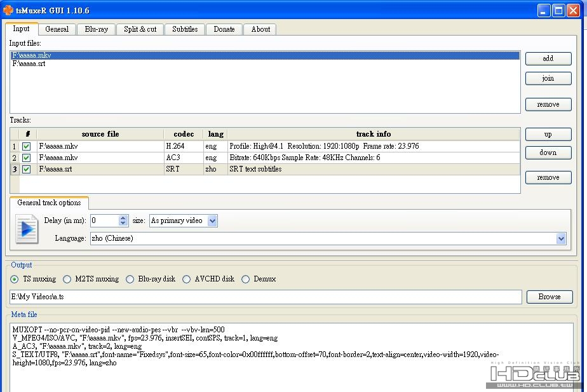
Task: Click the AC3 codec cell
Action: (x=183, y=158)
